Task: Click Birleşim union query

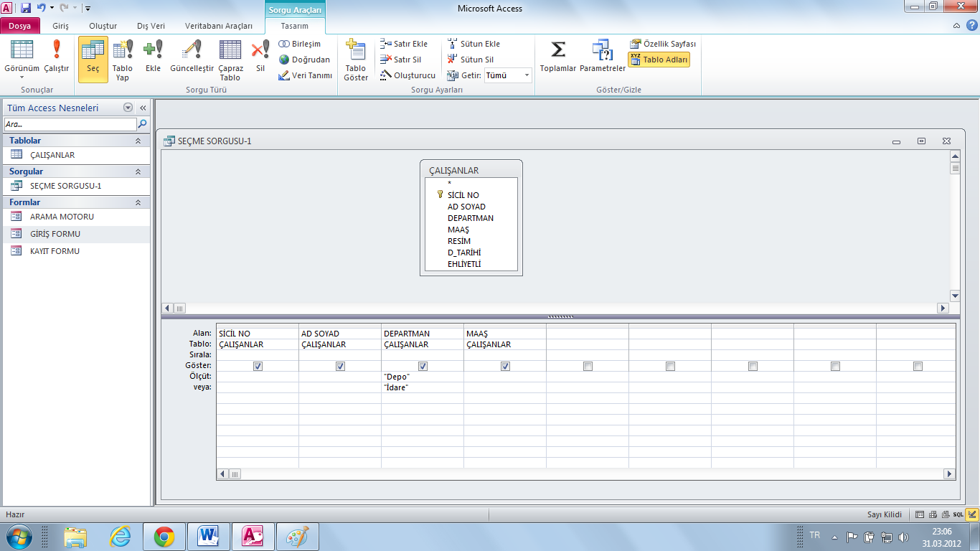Action: (300, 44)
